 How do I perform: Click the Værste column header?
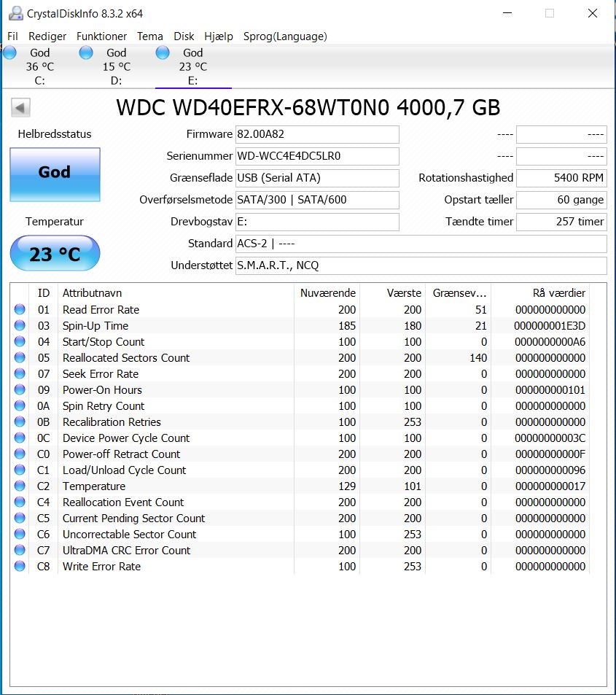coord(393,293)
